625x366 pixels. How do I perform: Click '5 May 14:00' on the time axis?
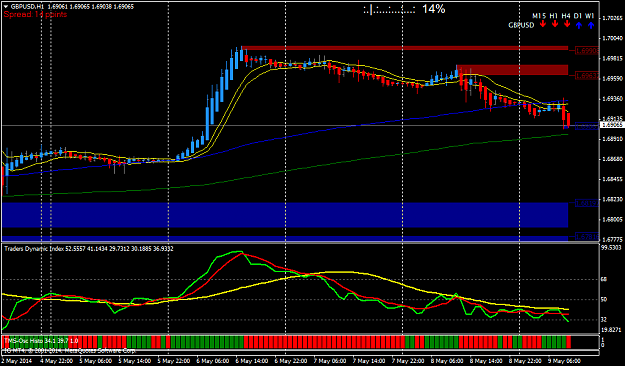134,361
